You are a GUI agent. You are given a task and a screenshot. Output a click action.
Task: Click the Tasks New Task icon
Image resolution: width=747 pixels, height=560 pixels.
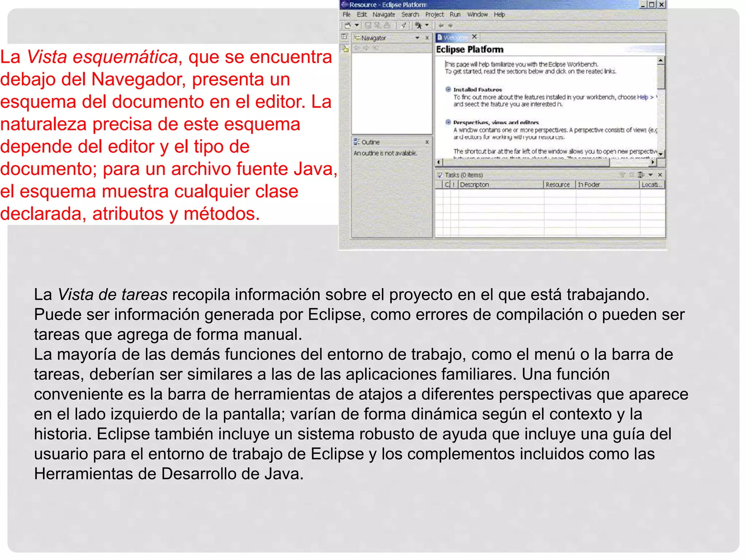622,175
